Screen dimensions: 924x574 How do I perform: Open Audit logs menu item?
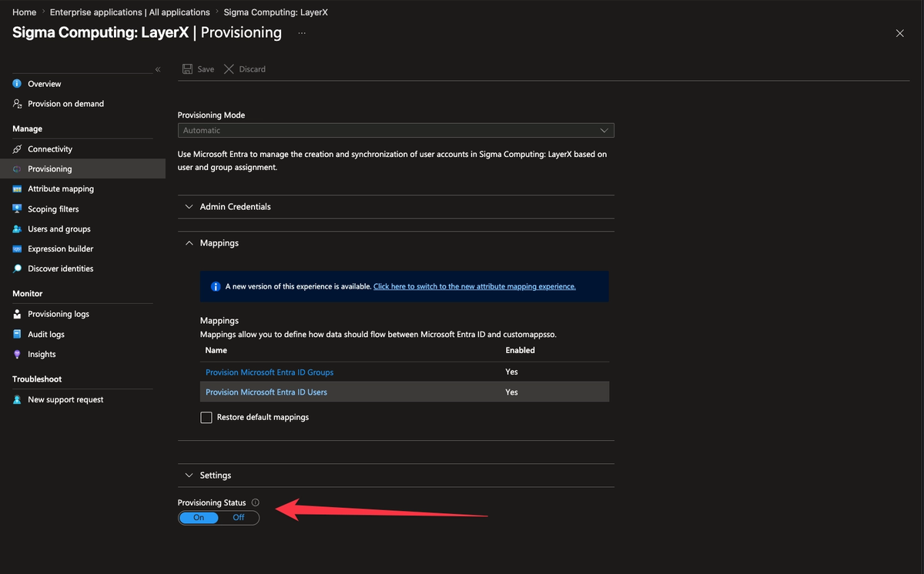46,335
